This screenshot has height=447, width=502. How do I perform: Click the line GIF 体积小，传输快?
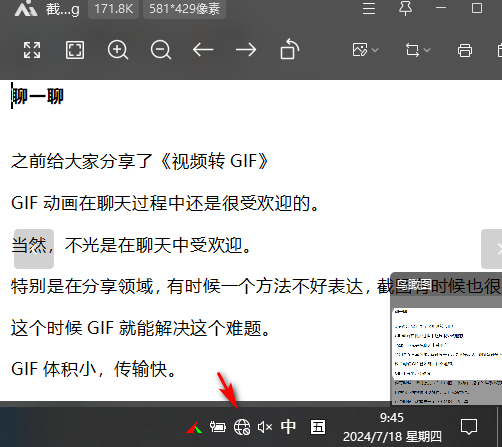[94, 369]
